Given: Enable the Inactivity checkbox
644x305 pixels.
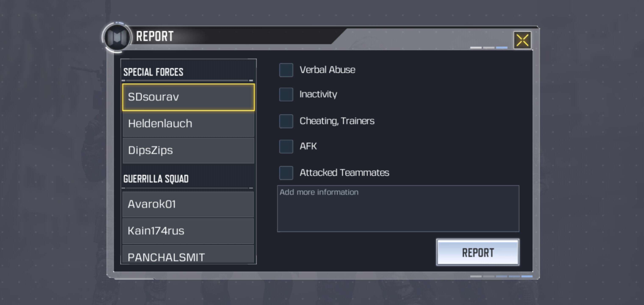Looking at the screenshot, I should tap(286, 94).
